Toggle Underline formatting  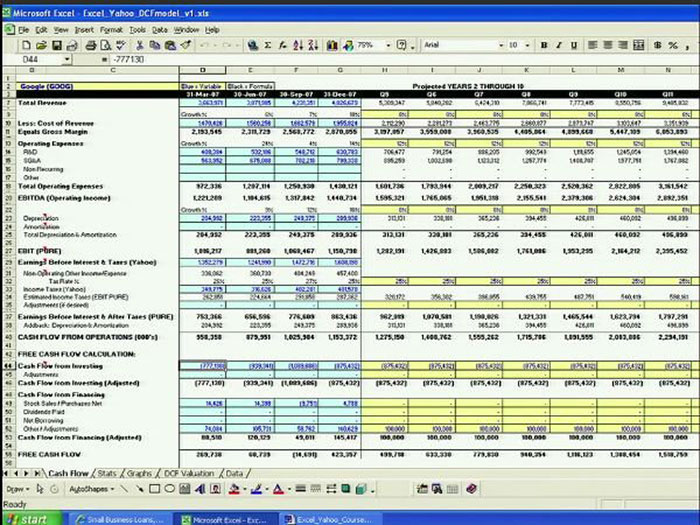574,45
